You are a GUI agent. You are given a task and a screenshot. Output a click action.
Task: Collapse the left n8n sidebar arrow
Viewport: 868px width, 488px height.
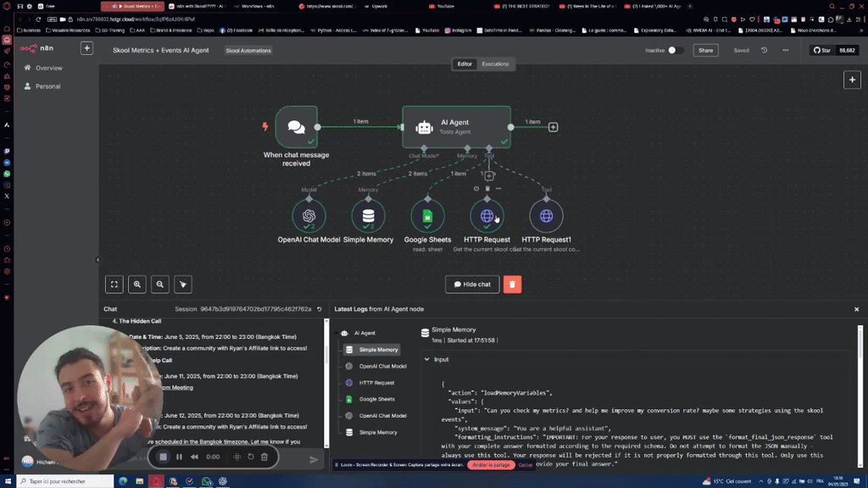(x=98, y=259)
